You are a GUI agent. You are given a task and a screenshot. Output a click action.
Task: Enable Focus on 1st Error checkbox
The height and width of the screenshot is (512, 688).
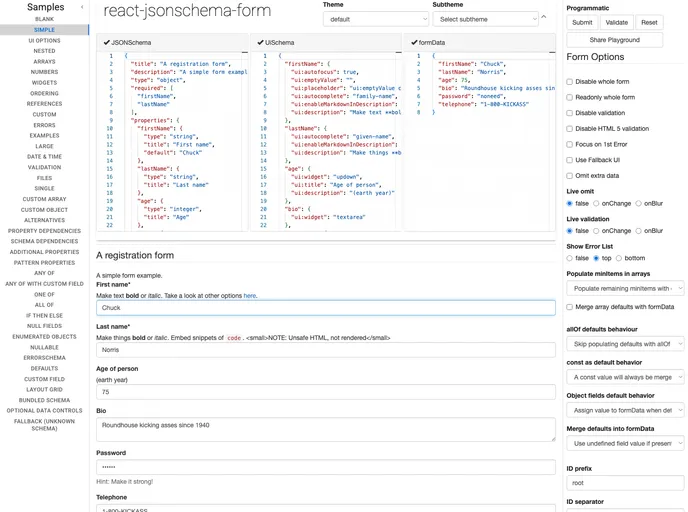tap(570, 144)
